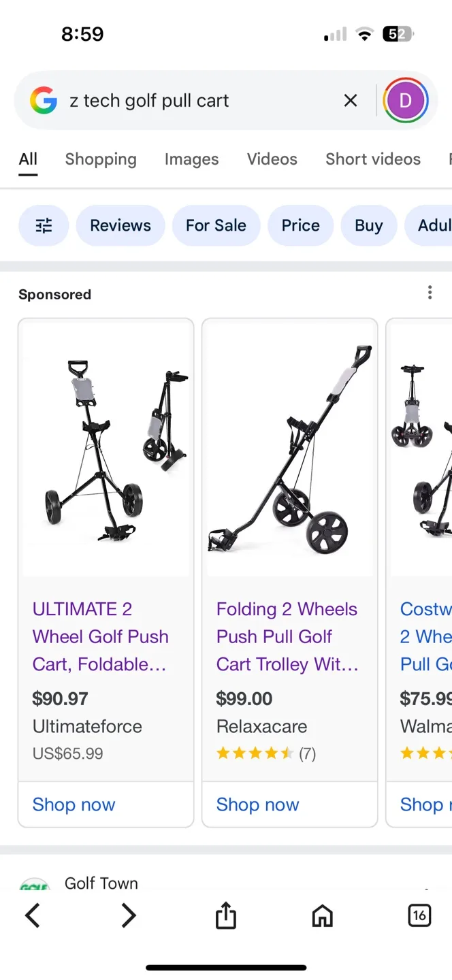Open the three-dot menu next to Sponsored

tap(430, 292)
